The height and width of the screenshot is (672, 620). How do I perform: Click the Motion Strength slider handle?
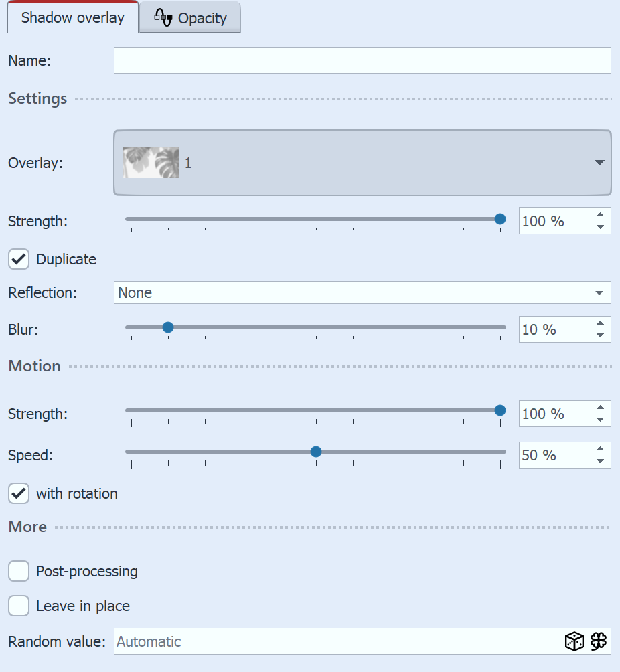coord(499,410)
